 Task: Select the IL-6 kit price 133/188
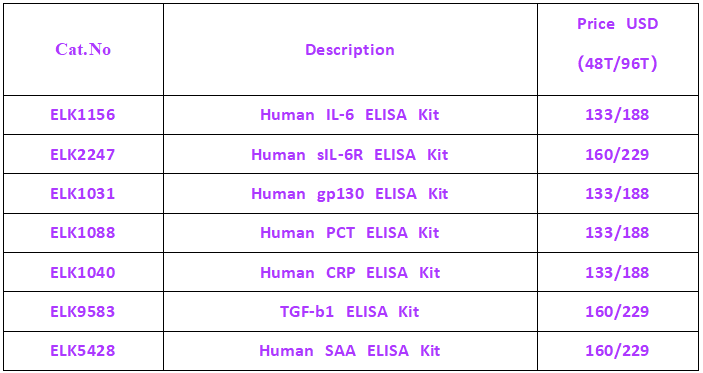[617, 115]
